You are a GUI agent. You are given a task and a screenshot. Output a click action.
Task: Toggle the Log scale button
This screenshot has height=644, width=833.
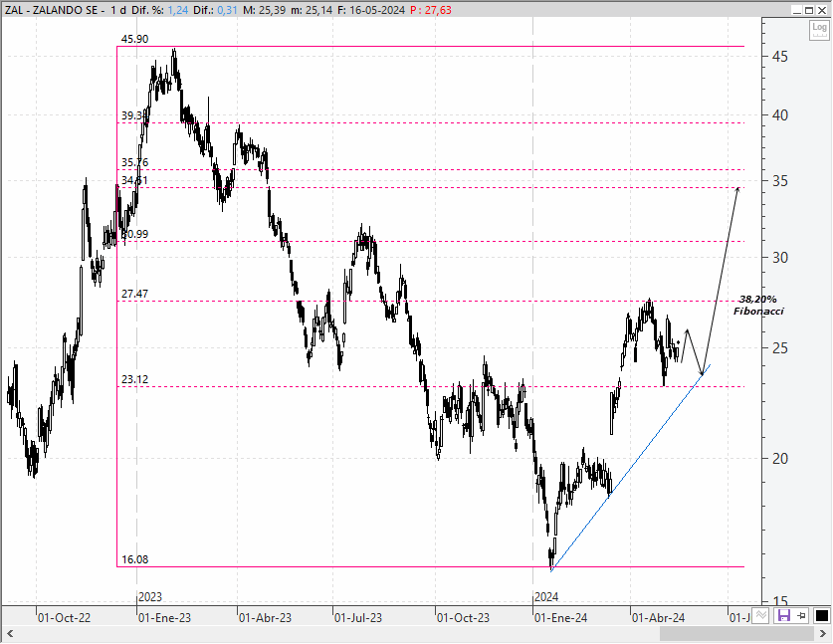[x=819, y=30]
